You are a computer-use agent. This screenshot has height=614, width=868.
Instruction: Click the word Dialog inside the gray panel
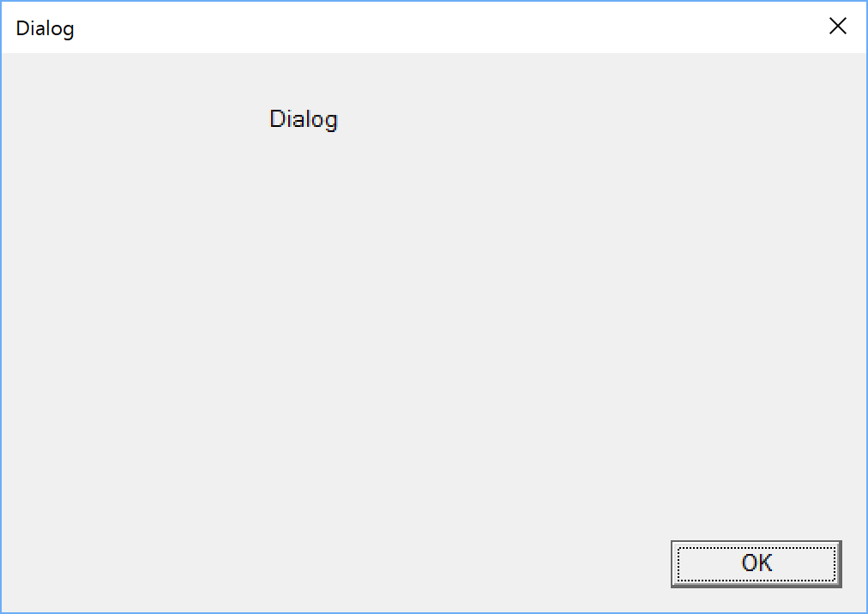(x=304, y=119)
